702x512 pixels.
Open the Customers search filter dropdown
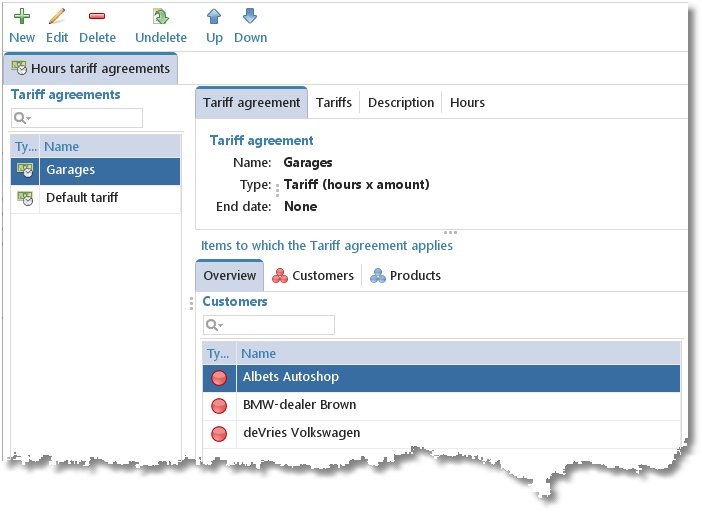pyautogui.click(x=213, y=325)
